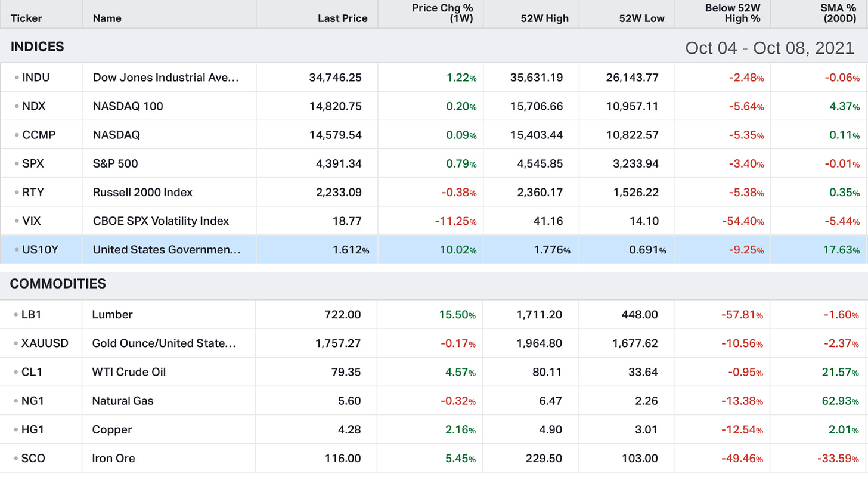Sort by Price Chg % (1W) header
Screen dimensions: 868x480
tap(443, 13)
